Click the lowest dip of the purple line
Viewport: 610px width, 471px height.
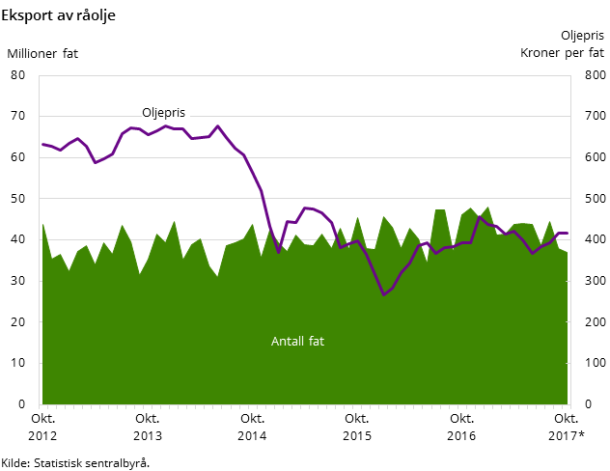pos(383,295)
